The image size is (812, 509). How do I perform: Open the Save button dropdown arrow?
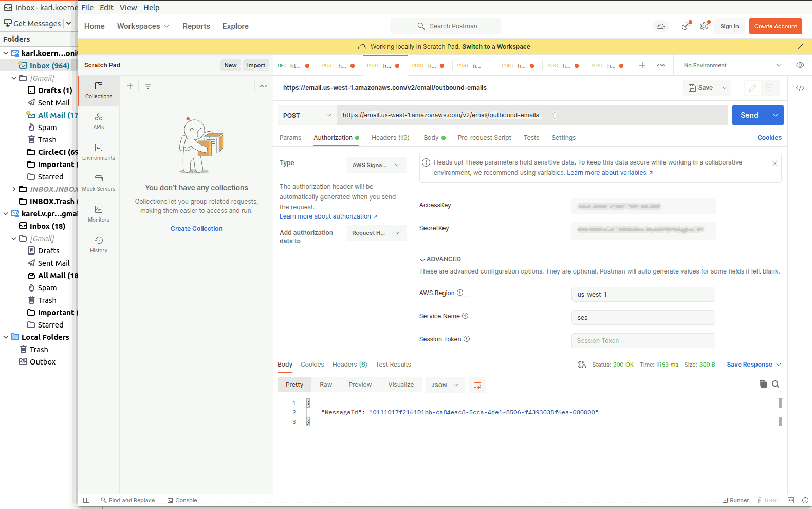725,88
